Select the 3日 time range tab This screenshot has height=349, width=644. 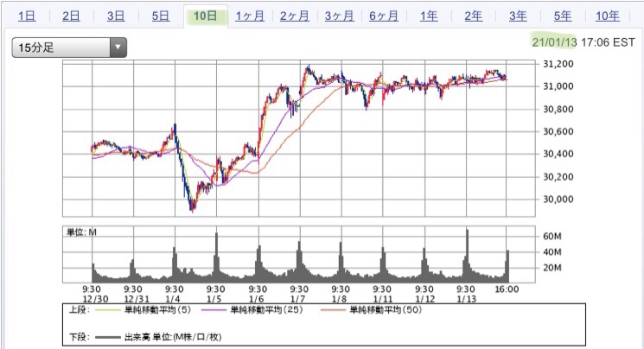tap(116, 16)
